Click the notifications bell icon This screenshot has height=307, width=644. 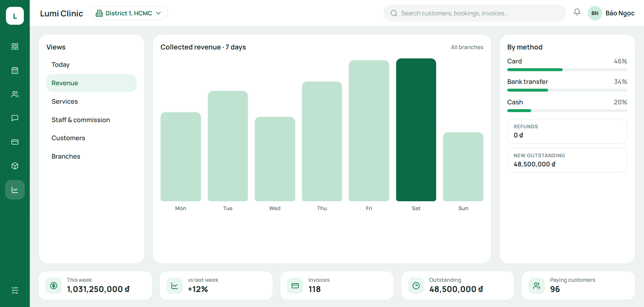click(577, 12)
